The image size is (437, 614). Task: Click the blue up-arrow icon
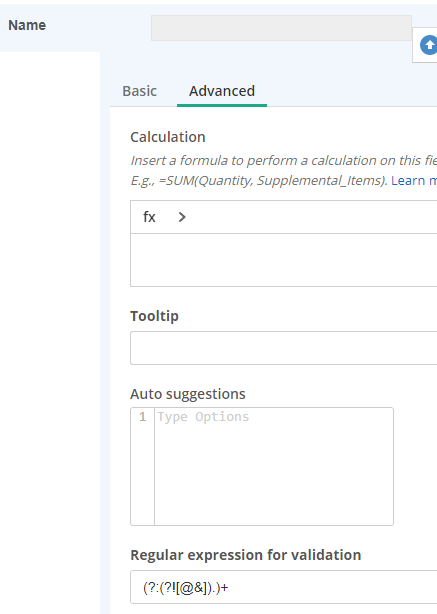coord(429,45)
